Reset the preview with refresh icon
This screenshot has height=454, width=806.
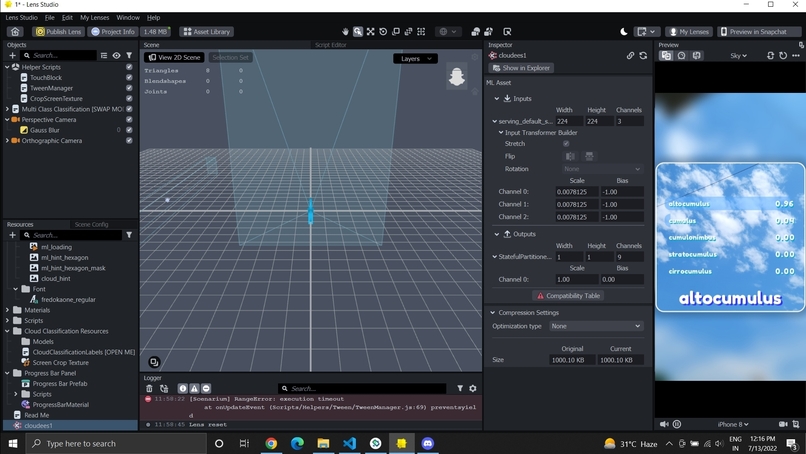[783, 55]
